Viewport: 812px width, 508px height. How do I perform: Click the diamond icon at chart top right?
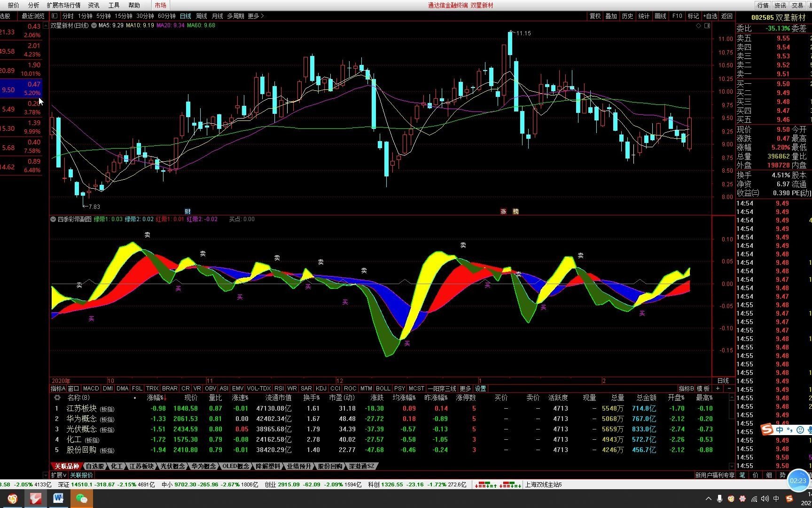tap(699, 25)
